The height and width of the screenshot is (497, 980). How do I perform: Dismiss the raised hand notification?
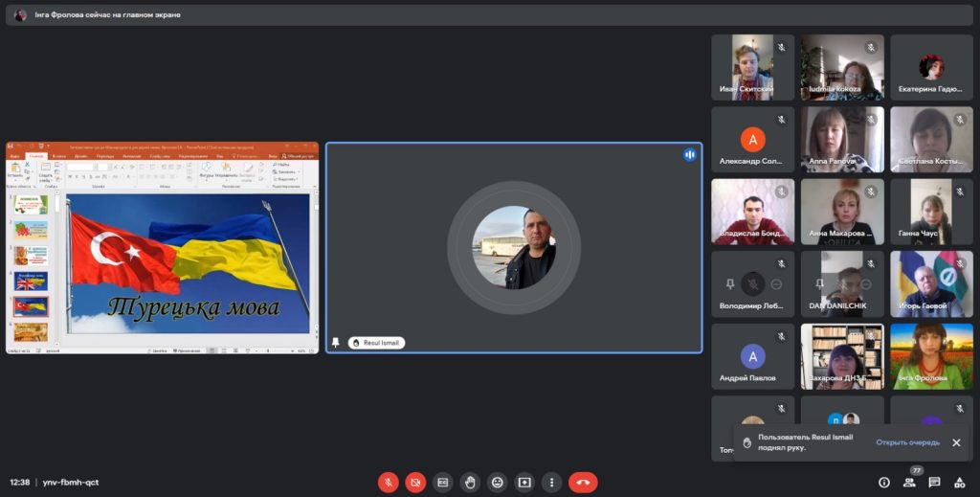pos(956,442)
